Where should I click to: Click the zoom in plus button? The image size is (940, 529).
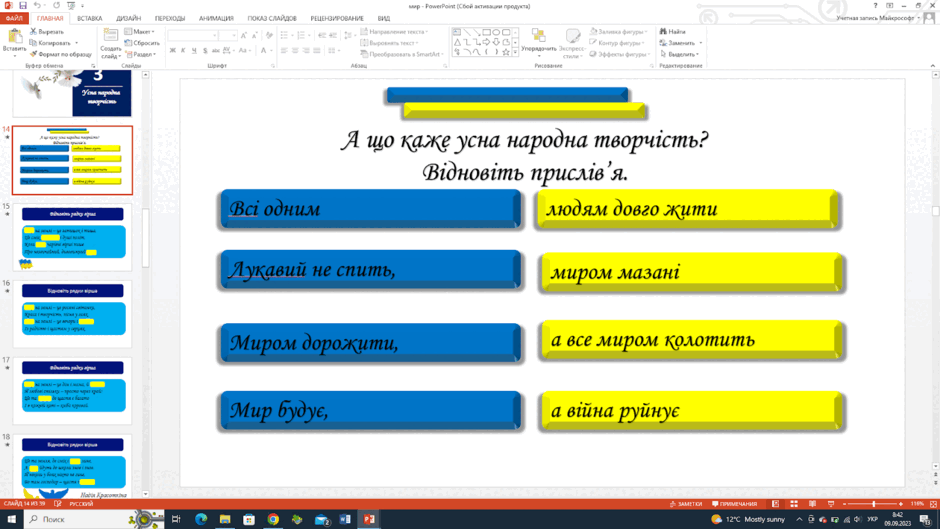coord(900,504)
